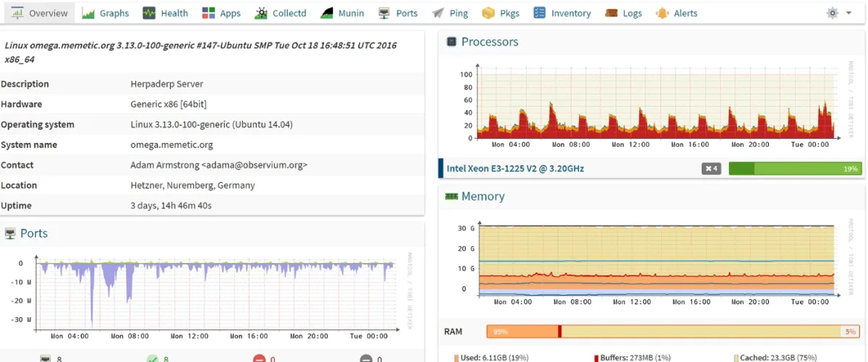Switch to the Alerts tab
The image size is (868, 362).
coord(676,13)
